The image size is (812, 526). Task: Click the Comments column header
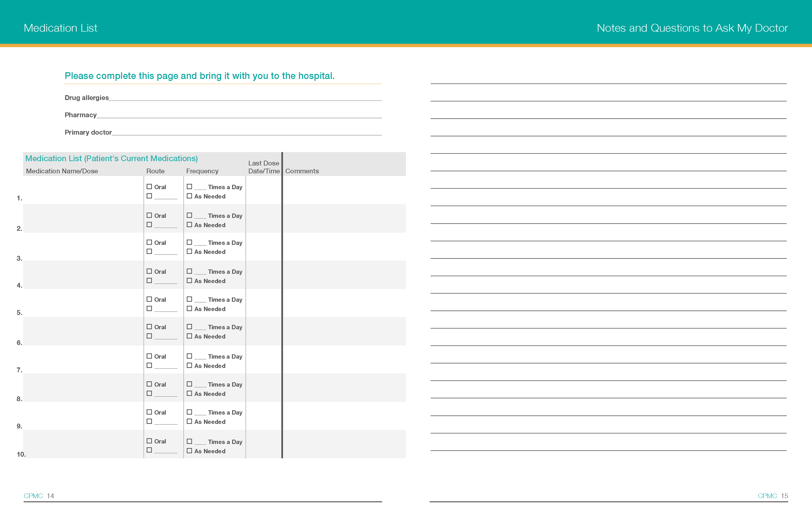pyautogui.click(x=302, y=171)
